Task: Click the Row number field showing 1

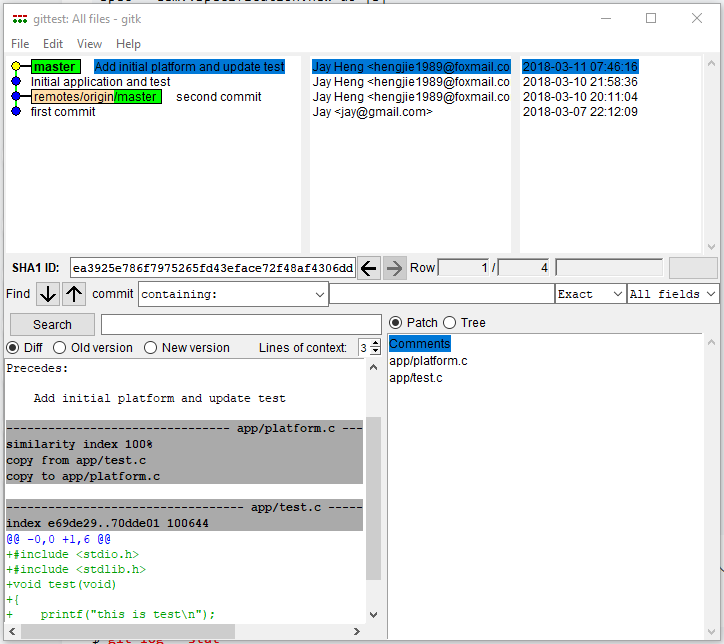Action: [x=463, y=268]
